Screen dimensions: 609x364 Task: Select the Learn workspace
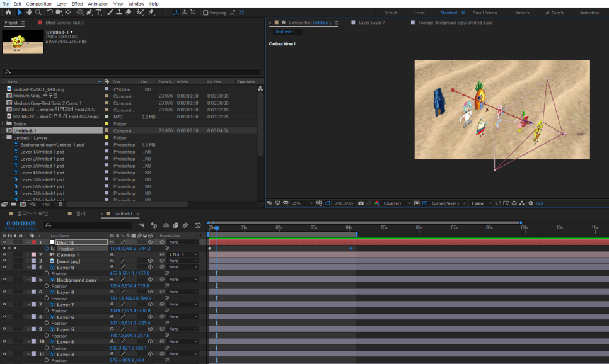click(419, 13)
